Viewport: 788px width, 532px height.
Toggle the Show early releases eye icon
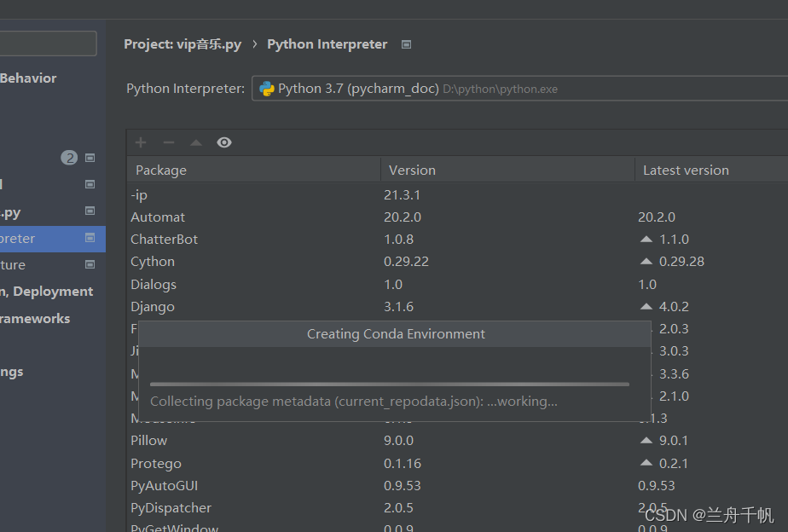tap(224, 142)
